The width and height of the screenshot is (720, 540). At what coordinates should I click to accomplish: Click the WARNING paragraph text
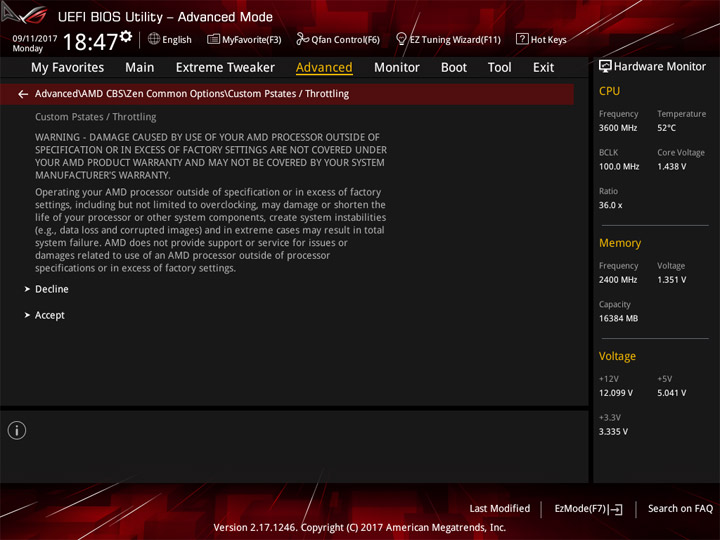[211, 156]
